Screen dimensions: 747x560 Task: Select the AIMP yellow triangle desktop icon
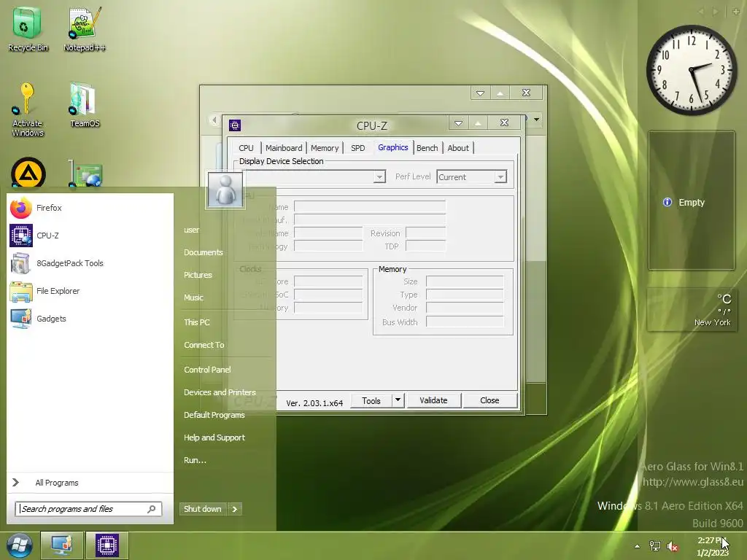point(28,173)
